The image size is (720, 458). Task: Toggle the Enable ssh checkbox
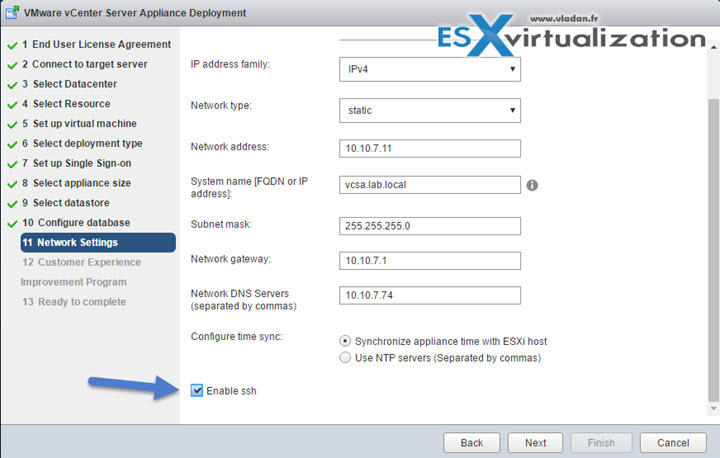197,390
